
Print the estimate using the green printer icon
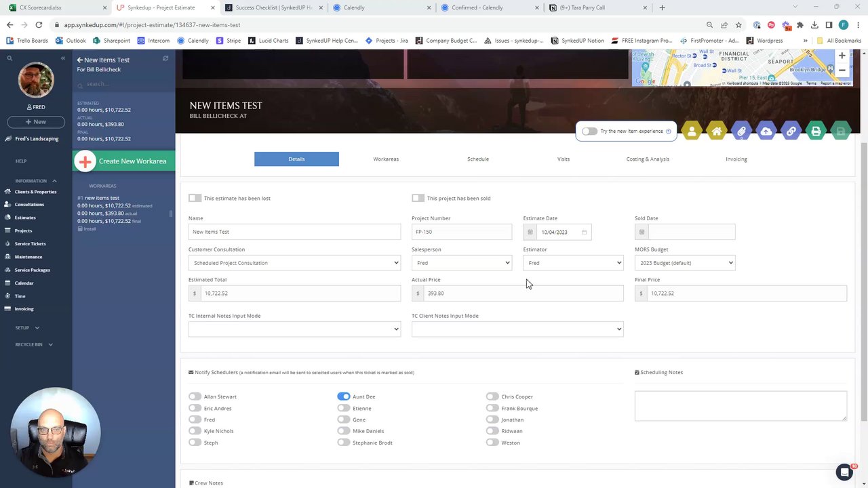[x=816, y=131]
